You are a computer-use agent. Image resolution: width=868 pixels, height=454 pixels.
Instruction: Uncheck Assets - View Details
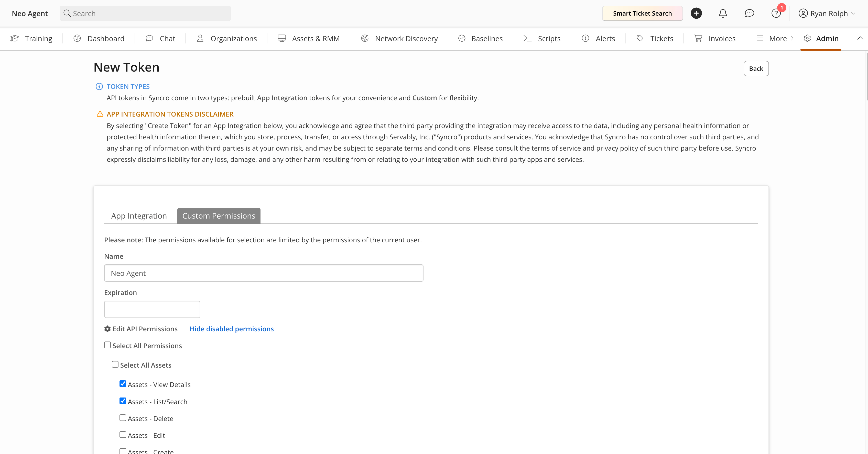click(x=123, y=384)
